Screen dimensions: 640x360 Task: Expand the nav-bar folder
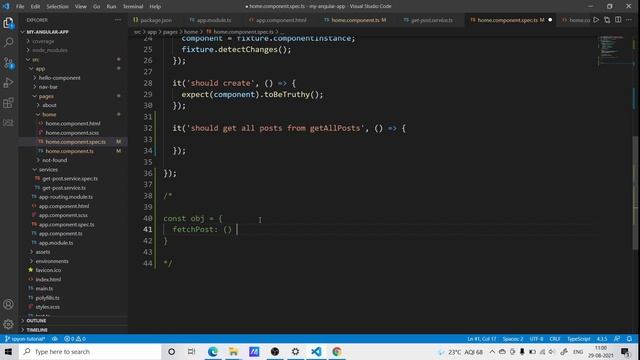48,87
